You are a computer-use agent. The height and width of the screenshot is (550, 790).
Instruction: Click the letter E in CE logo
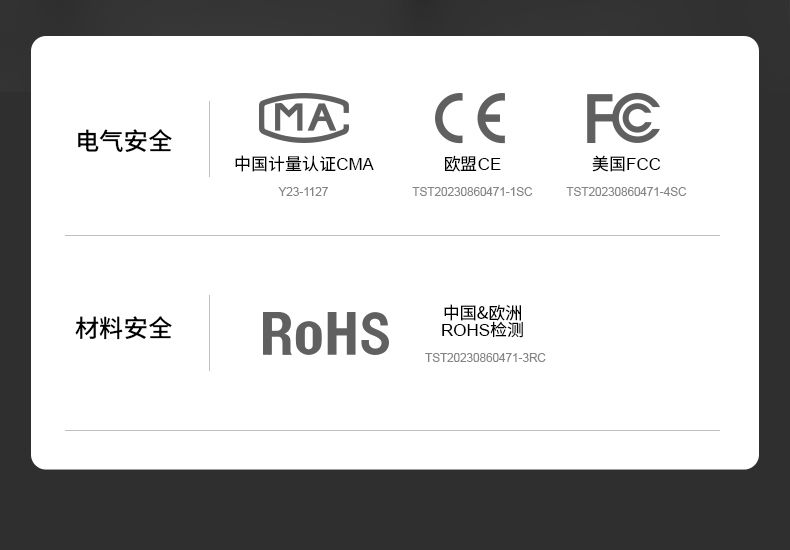pyautogui.click(x=491, y=118)
